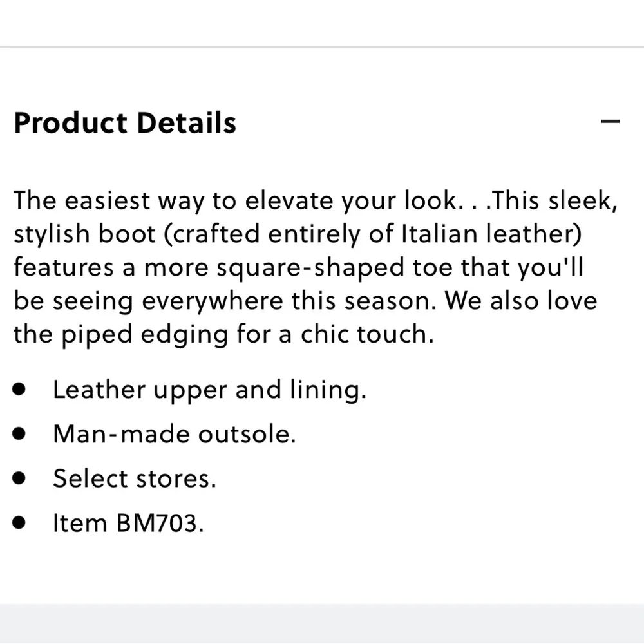Image resolution: width=644 pixels, height=644 pixels.
Task: Click the gray footer band below the details
Action: (322, 623)
